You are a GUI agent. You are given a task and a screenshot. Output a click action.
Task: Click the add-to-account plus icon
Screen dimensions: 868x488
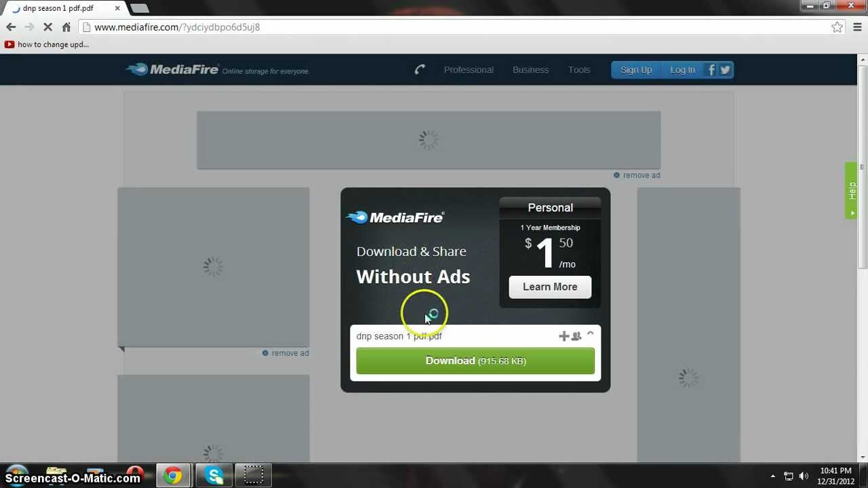pyautogui.click(x=564, y=336)
